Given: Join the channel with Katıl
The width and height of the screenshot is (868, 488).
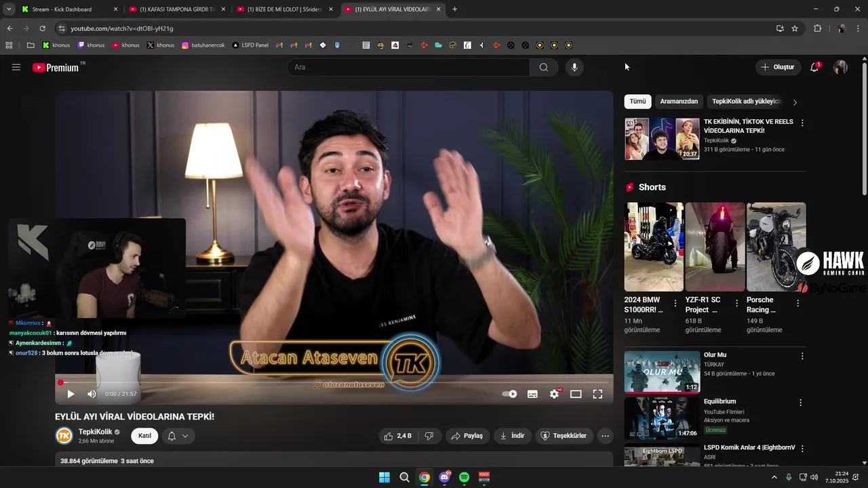Looking at the screenshot, I should point(144,436).
